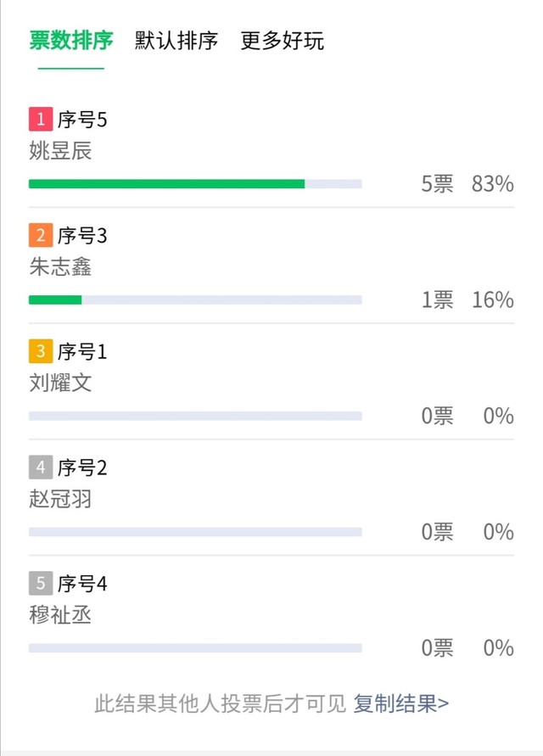Click the gray rank 4 badge
Viewport: 543px width, 756px height.
(x=41, y=468)
